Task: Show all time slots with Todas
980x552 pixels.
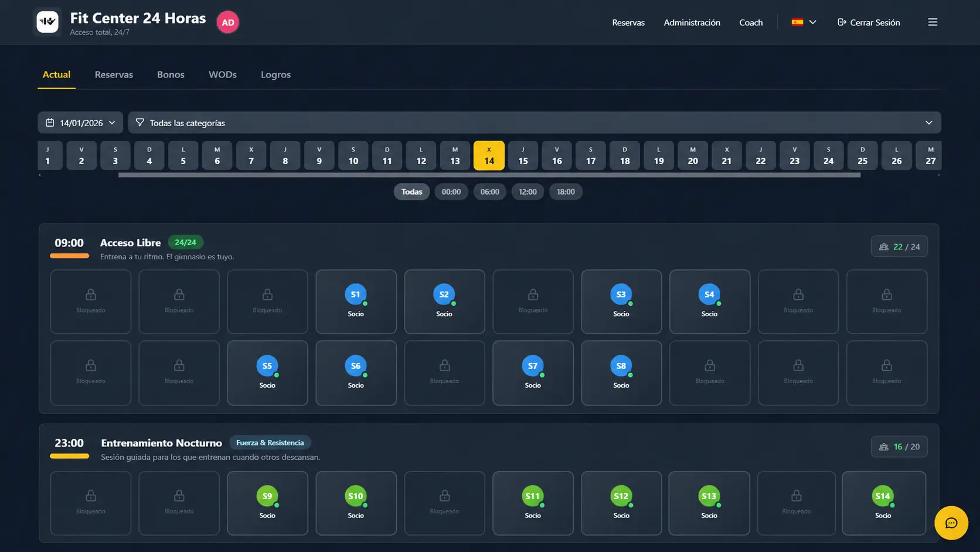Action: pyautogui.click(x=411, y=192)
